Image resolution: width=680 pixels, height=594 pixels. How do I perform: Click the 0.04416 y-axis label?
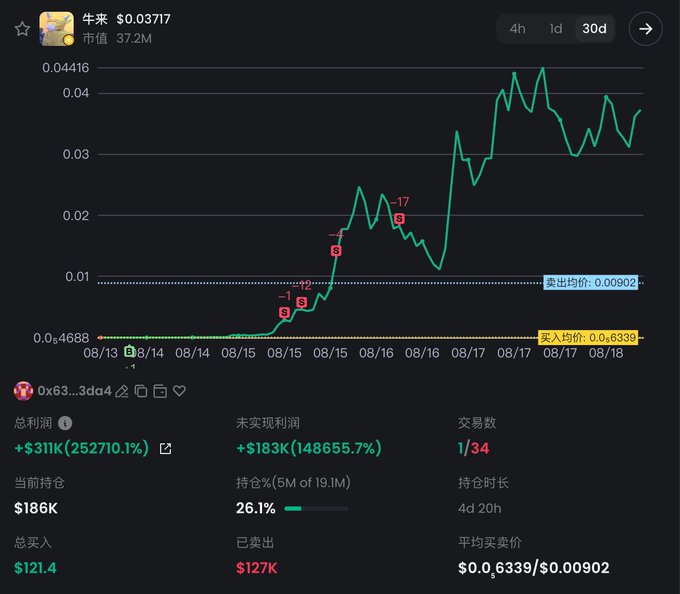(65, 68)
